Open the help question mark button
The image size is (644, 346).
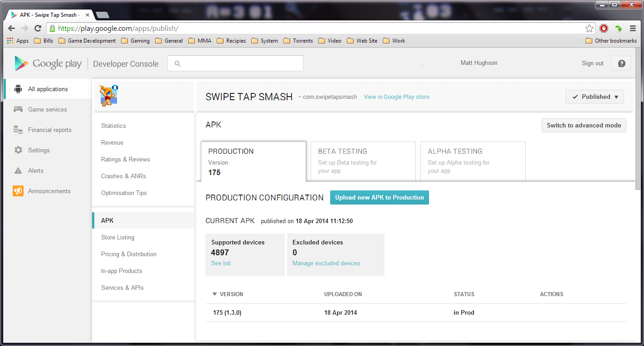tap(621, 63)
